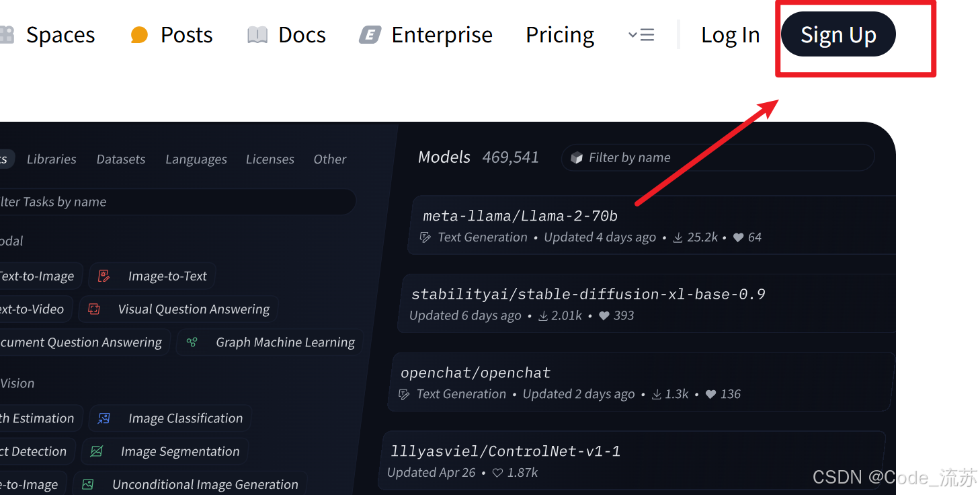
Task: Select the Text-to-Image task tag
Action: click(40, 276)
